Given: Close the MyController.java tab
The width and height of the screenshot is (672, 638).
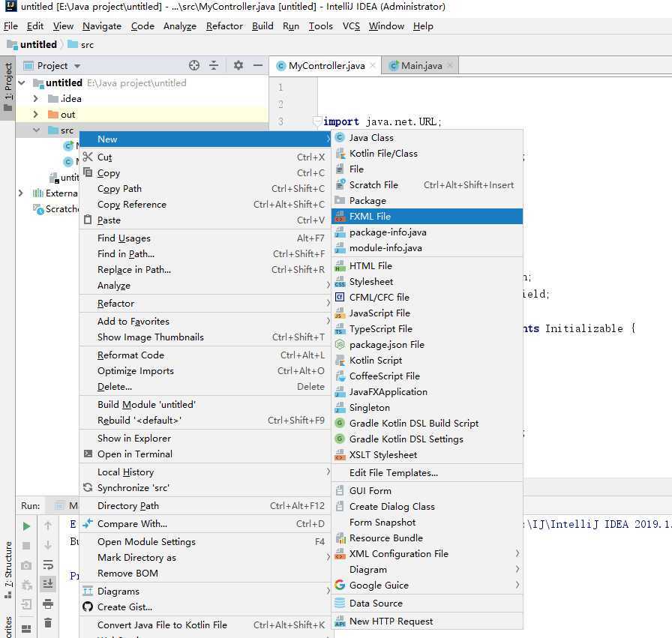Looking at the screenshot, I should click(373, 65).
